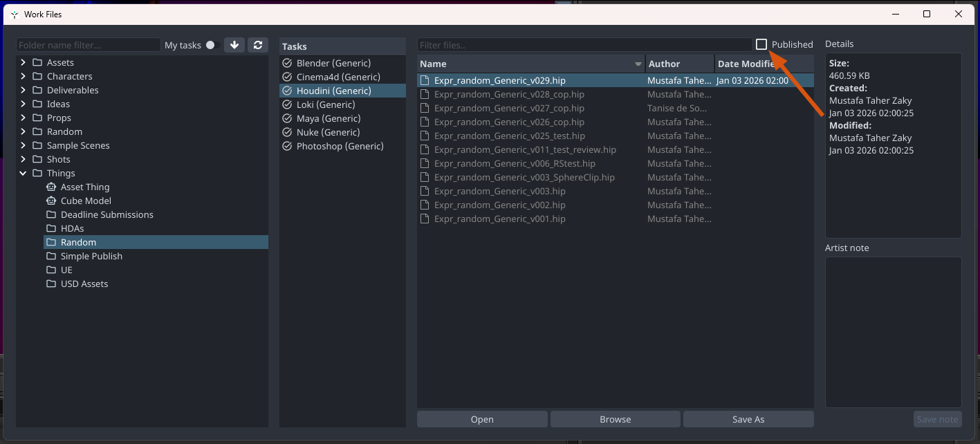This screenshot has width=980, height=444.
Task: Click the Asset Thing asset icon
Action: tap(51, 187)
